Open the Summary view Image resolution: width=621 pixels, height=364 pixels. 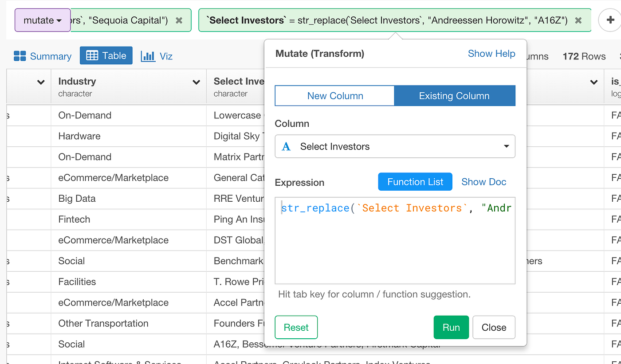tap(43, 56)
